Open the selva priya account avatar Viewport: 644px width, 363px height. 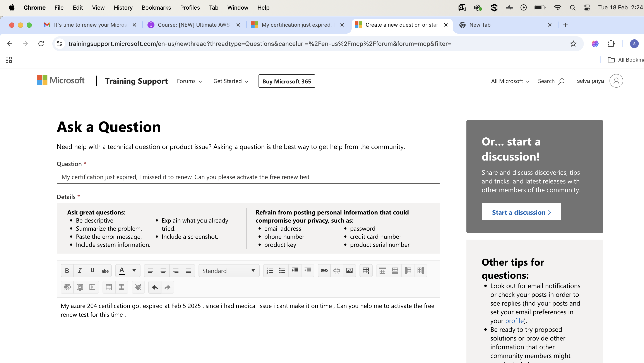616,81
